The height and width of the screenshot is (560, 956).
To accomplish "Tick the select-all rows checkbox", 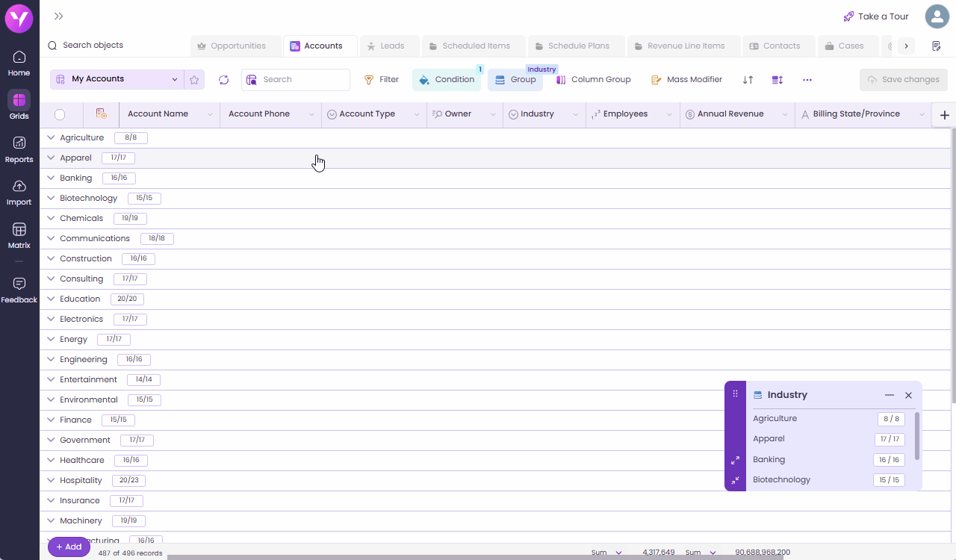I will (x=60, y=114).
